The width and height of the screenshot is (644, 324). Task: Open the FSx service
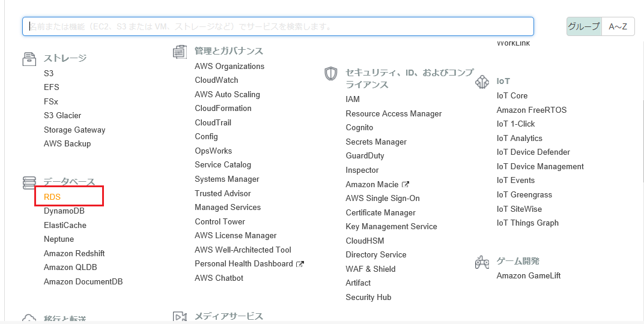click(x=51, y=102)
